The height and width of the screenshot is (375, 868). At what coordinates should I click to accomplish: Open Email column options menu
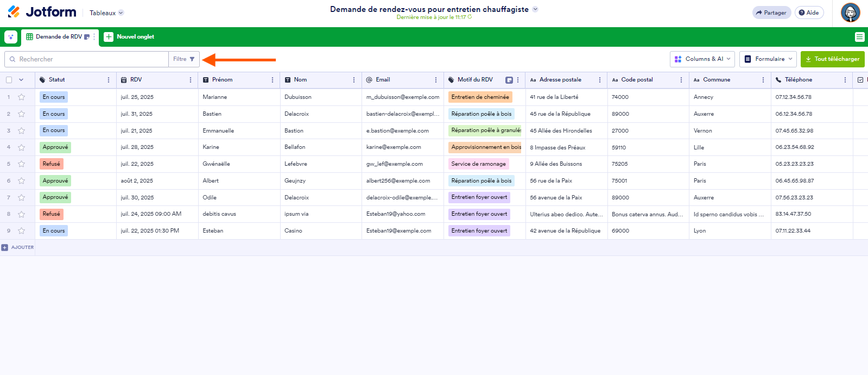[436, 80]
